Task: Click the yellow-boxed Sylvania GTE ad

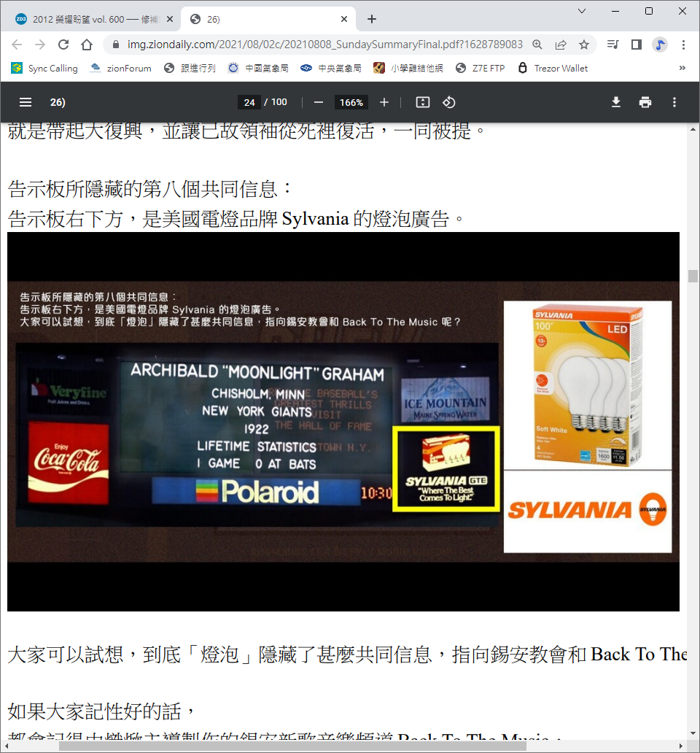Action: [x=446, y=469]
